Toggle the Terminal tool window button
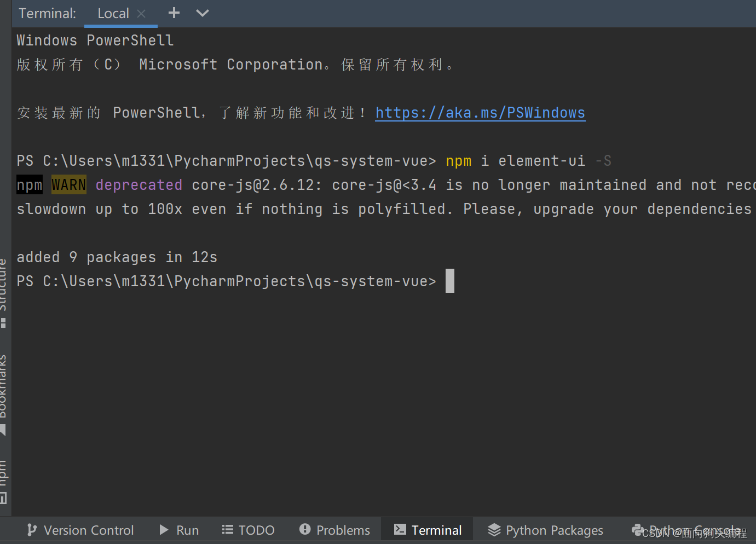Viewport: 756px width, 544px height. (x=428, y=530)
